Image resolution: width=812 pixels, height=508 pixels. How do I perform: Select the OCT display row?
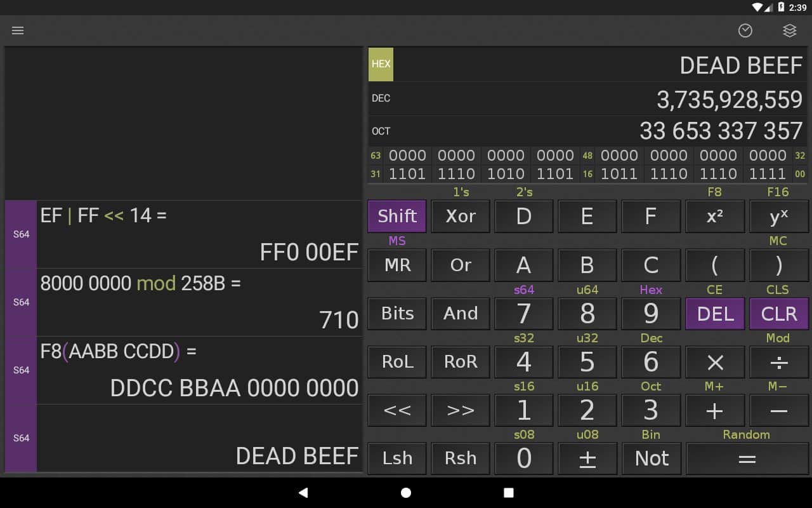(587, 131)
